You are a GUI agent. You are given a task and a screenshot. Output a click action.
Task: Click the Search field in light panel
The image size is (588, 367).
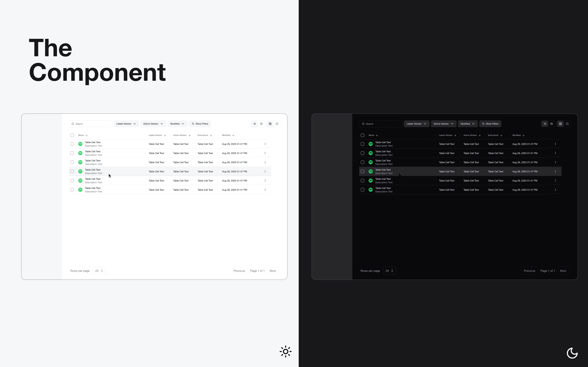[90, 124]
